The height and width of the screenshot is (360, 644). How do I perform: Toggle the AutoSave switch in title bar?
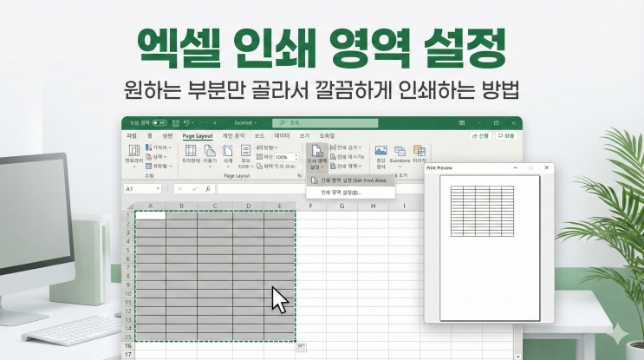(x=159, y=123)
